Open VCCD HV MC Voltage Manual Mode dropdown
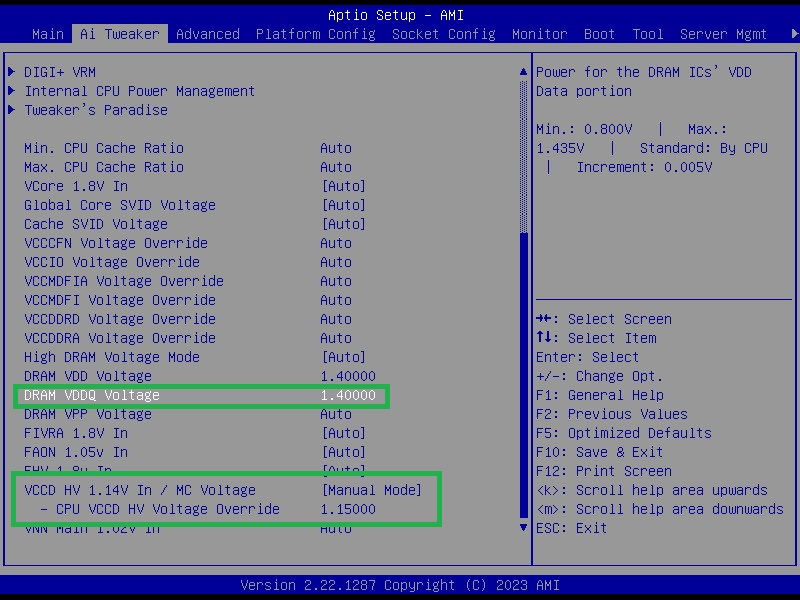This screenshot has height=600, width=800. (x=371, y=490)
